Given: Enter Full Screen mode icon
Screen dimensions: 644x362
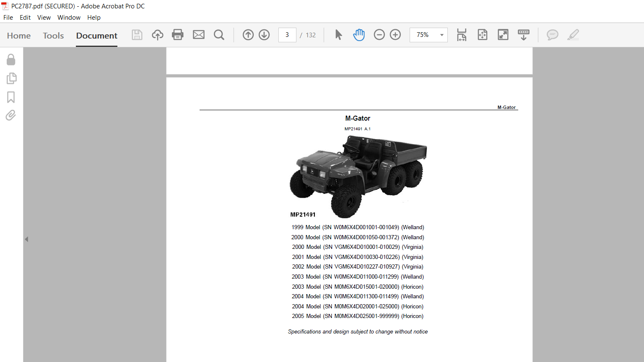Looking at the screenshot, I should click(x=503, y=35).
